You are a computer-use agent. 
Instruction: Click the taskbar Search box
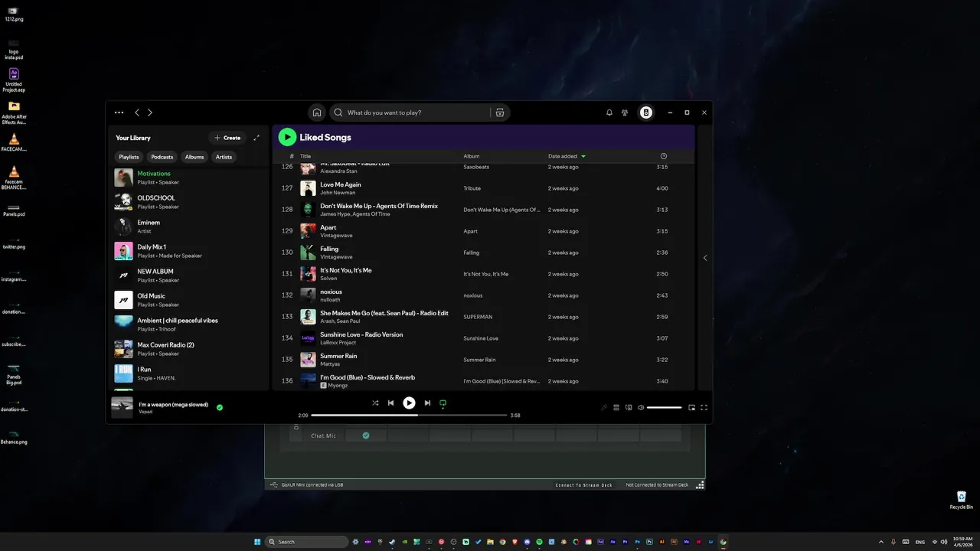(x=306, y=542)
